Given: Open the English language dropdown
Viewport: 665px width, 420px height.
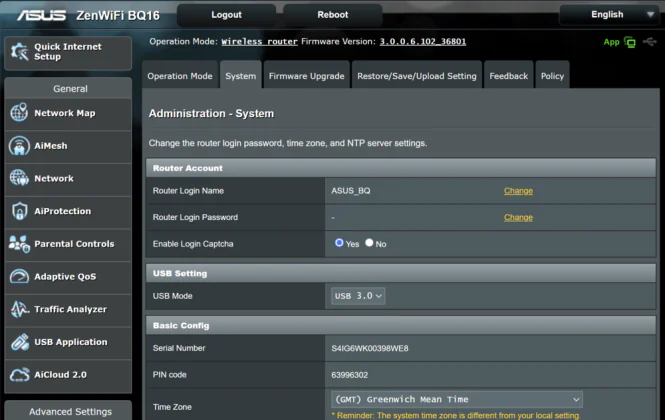Looking at the screenshot, I should click(x=609, y=15).
